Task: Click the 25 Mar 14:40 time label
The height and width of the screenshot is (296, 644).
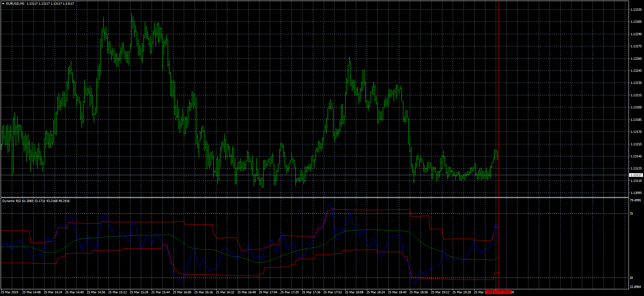Action: click(75, 292)
